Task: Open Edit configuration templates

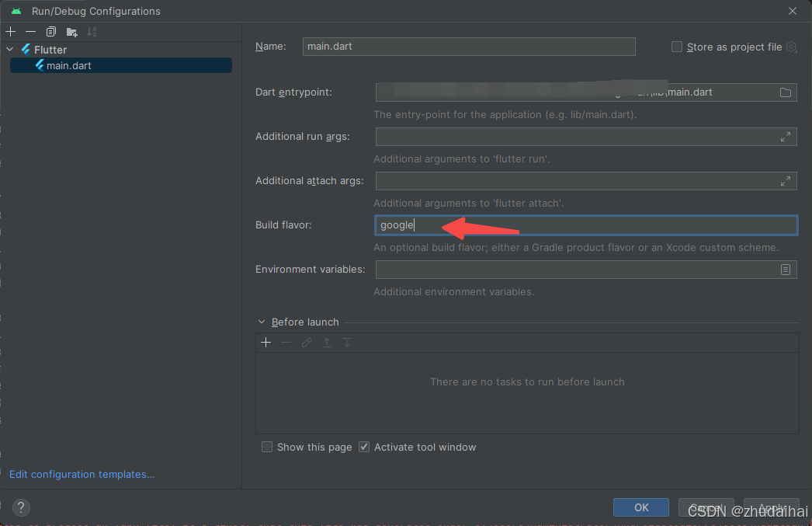Action: (x=81, y=474)
